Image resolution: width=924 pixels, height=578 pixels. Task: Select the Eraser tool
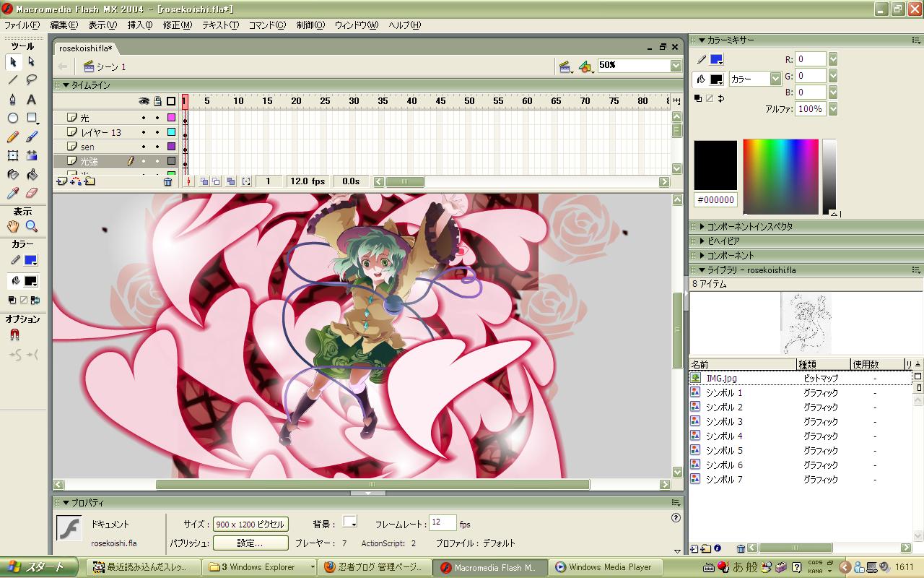point(32,193)
